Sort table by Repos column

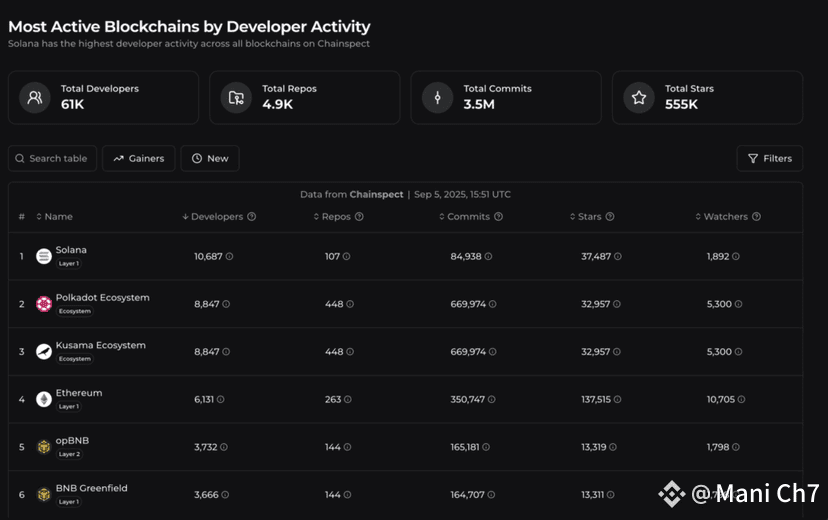click(332, 216)
